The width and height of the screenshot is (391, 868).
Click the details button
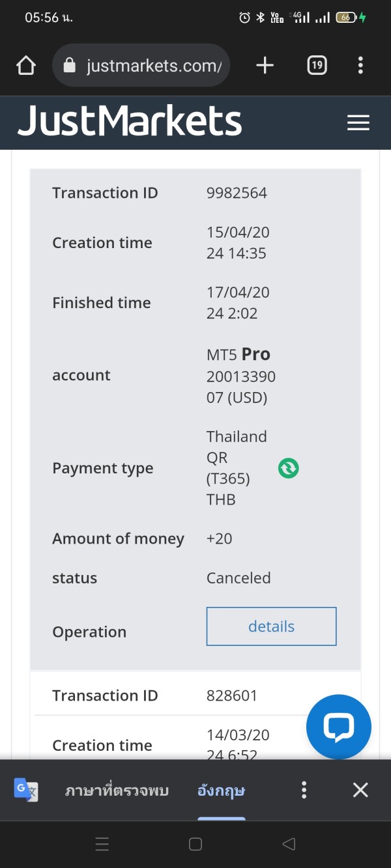tap(271, 626)
